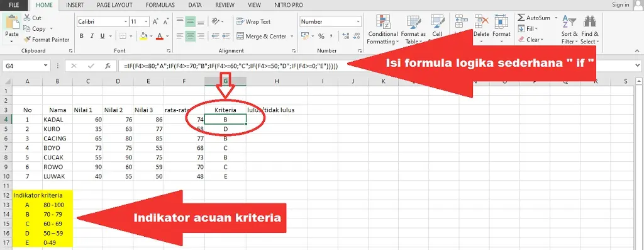
Task: Open the orientation text rotation tool
Action: 217,21
